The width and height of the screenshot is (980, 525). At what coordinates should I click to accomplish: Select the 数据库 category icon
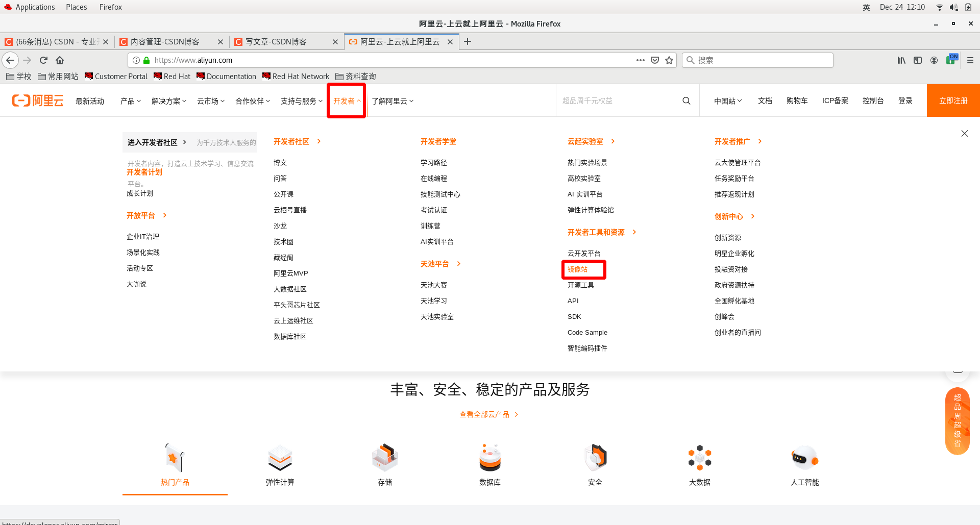tap(489, 458)
